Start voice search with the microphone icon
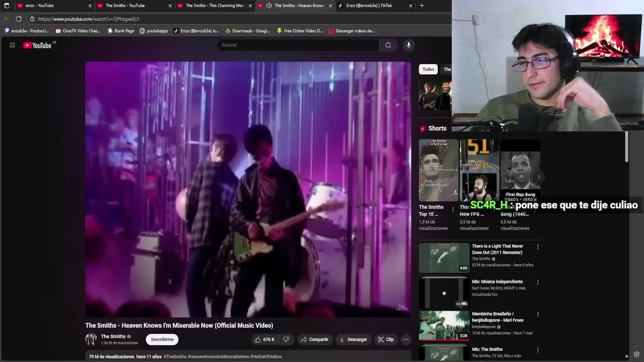The image size is (644, 362). coord(409,45)
